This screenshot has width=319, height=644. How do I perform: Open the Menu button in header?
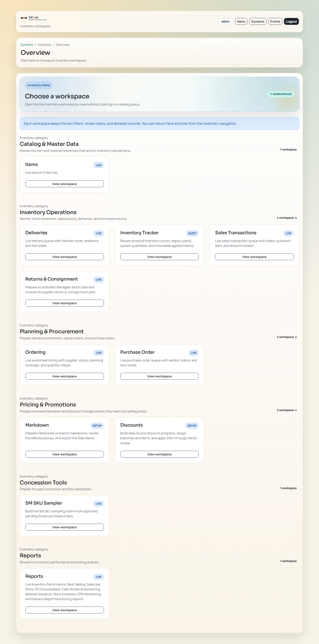pos(241,21)
